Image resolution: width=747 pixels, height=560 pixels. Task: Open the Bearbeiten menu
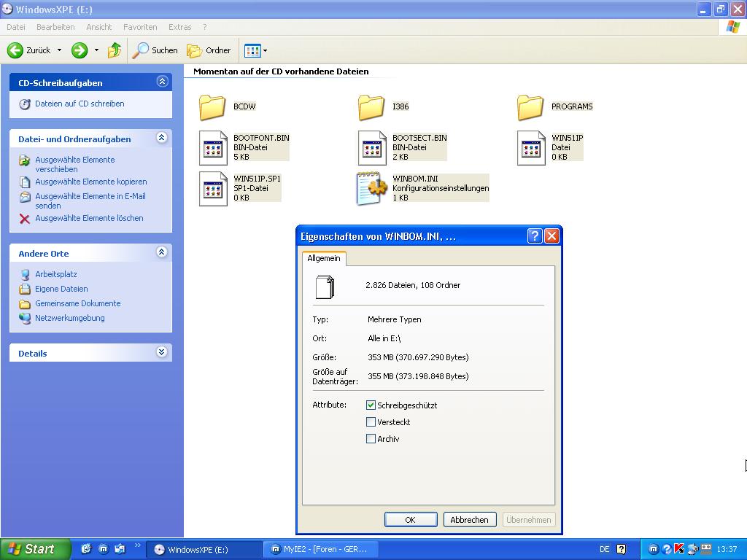coord(55,27)
